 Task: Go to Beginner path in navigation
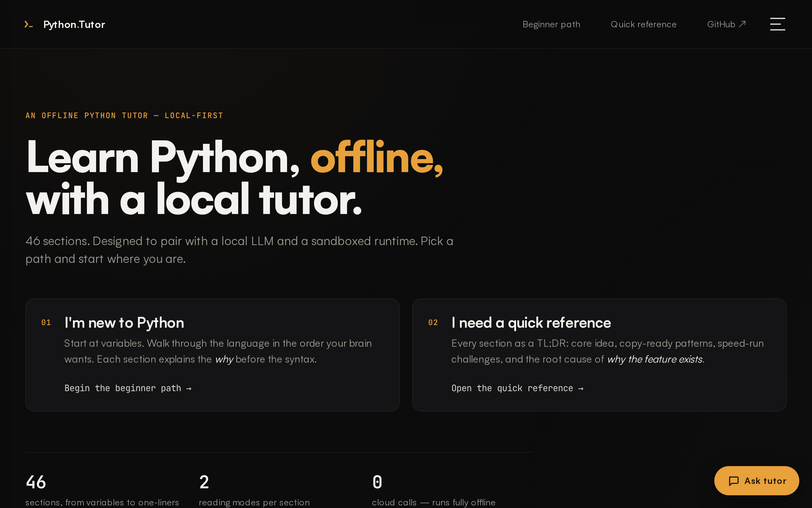click(x=551, y=24)
